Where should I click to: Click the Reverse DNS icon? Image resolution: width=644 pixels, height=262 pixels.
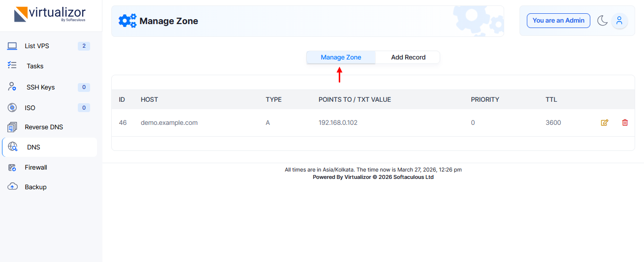pyautogui.click(x=12, y=127)
